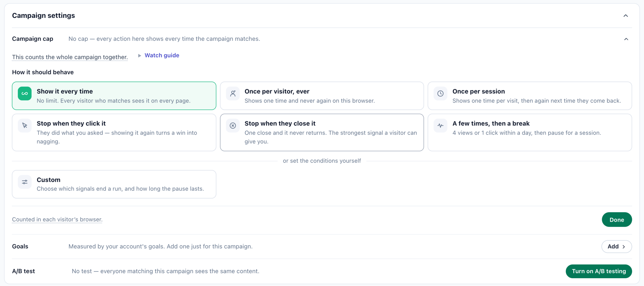Screen dimensions: 644x286
Task: Click 'Measured by your account's goals' description
Action: point(160,246)
